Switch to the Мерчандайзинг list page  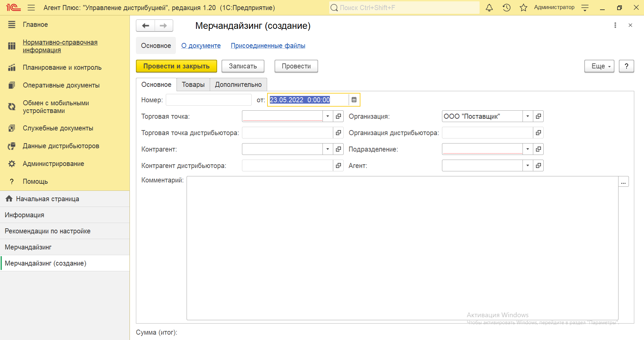(x=65, y=247)
